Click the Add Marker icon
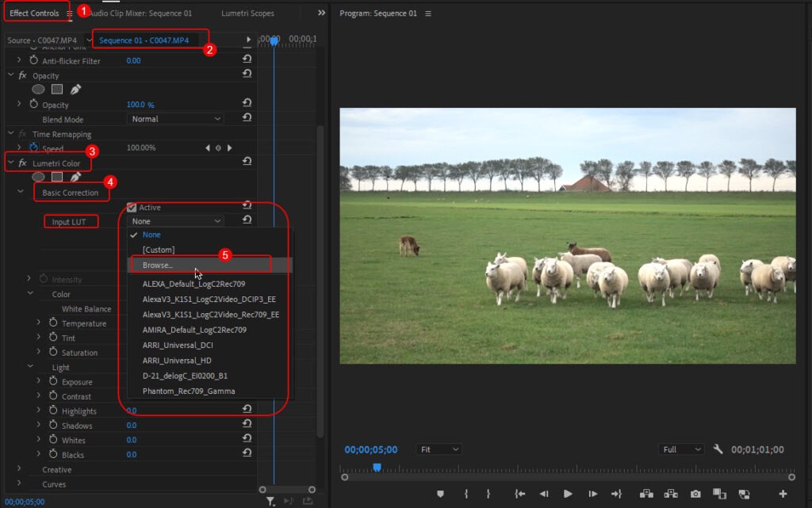 [442, 494]
